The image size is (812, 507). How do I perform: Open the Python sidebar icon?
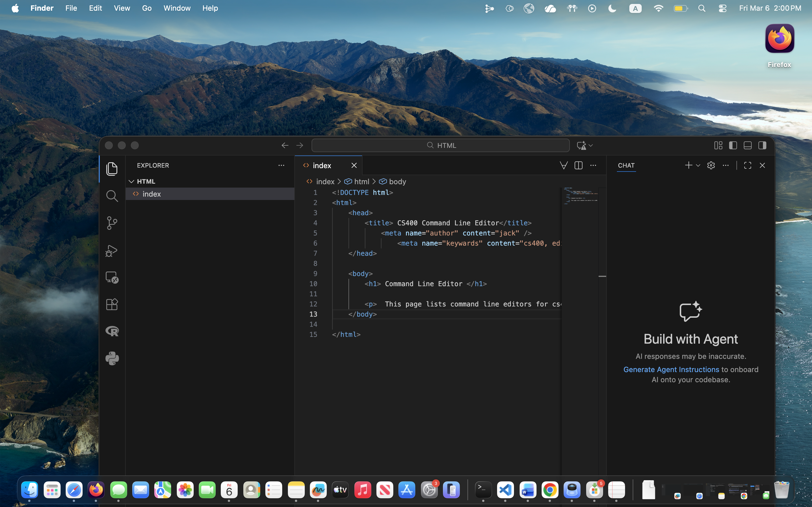tap(112, 359)
